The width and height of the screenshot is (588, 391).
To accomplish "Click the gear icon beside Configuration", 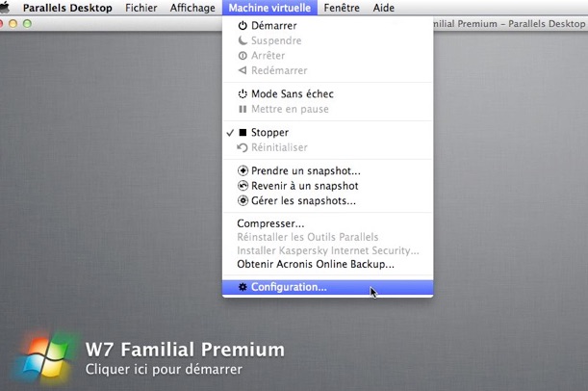I will coord(243,287).
